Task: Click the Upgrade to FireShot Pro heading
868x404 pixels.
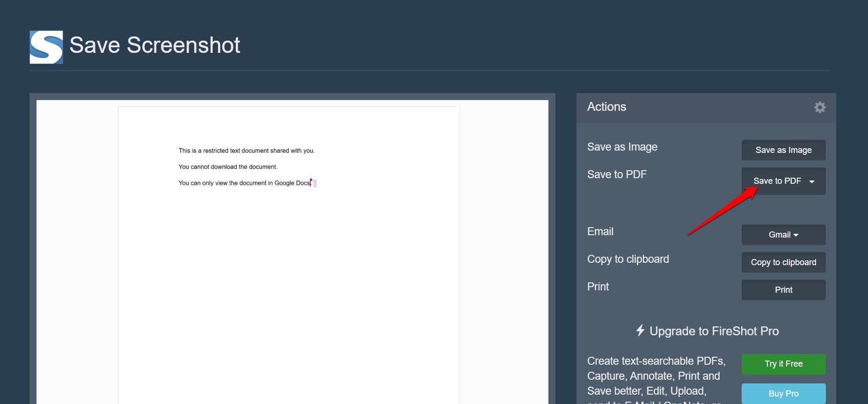Action: click(x=714, y=331)
